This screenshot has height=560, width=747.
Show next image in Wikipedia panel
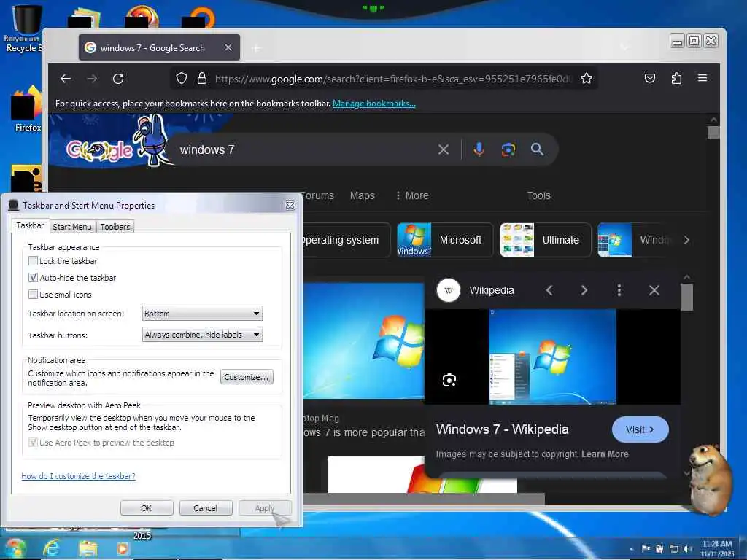(584, 290)
